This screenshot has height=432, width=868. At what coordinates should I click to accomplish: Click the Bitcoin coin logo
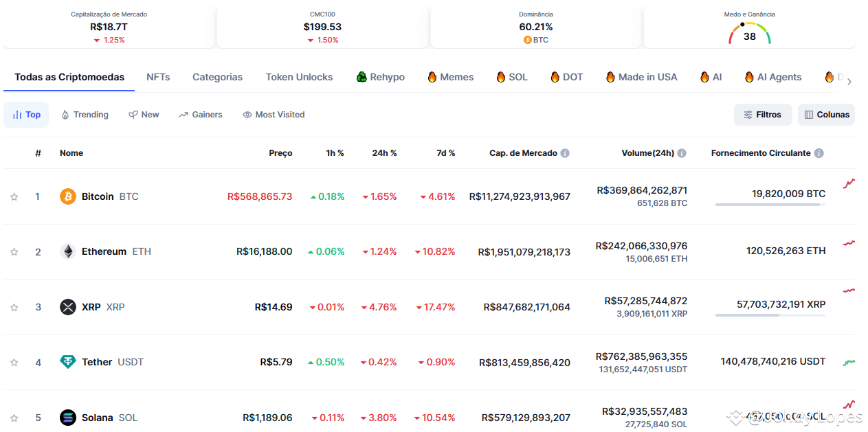tap(68, 196)
